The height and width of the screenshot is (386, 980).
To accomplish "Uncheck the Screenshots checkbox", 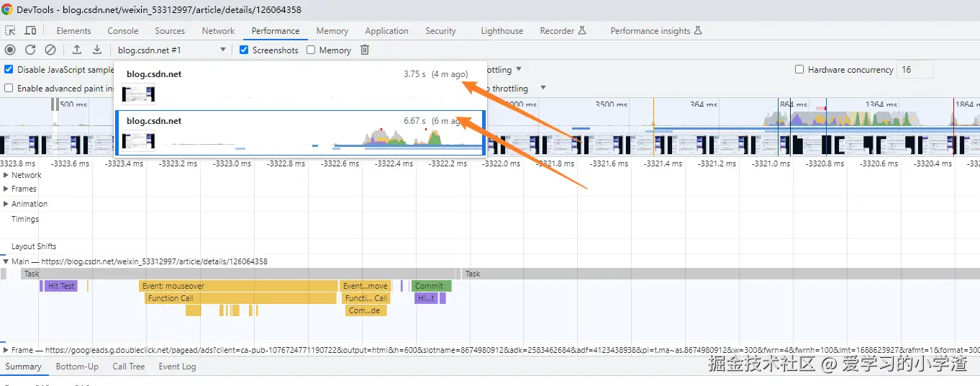I will [244, 50].
